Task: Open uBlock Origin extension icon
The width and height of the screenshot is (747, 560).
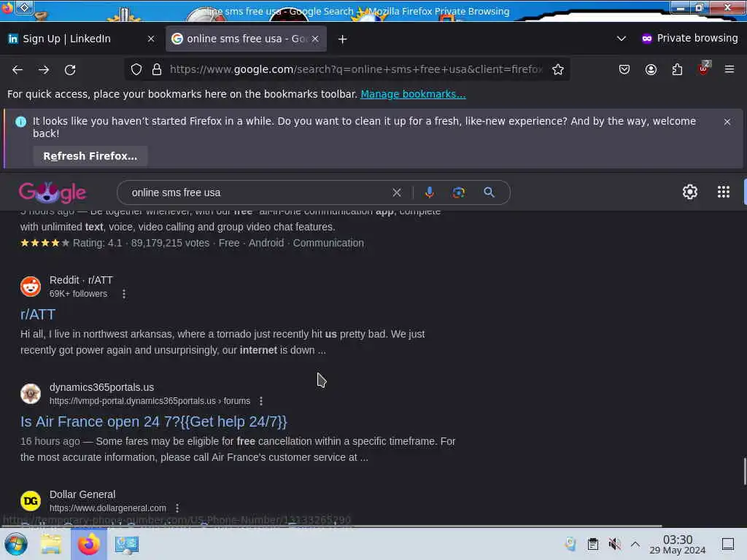Action: (704, 69)
